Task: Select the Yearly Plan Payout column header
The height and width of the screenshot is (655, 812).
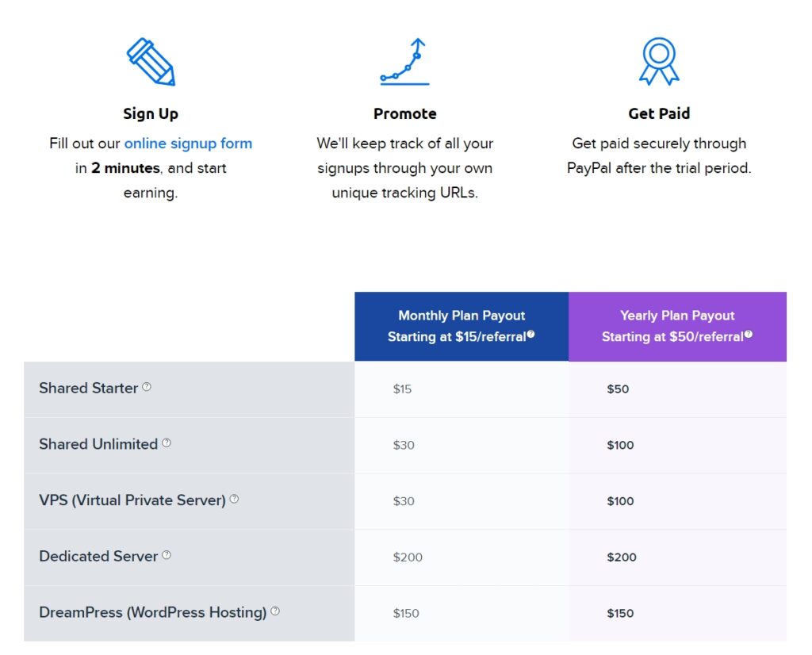Action: [677, 326]
